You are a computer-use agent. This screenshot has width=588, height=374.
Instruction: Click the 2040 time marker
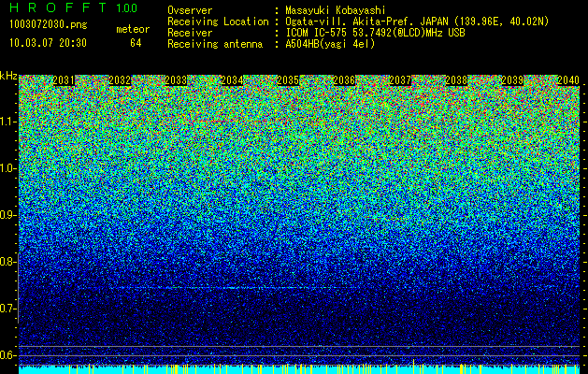click(x=568, y=80)
